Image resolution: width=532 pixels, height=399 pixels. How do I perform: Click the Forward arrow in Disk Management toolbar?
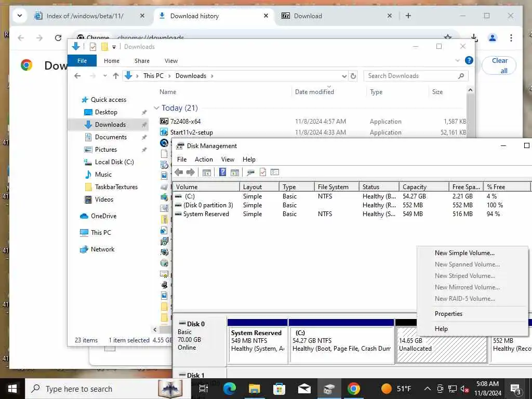[191, 172]
